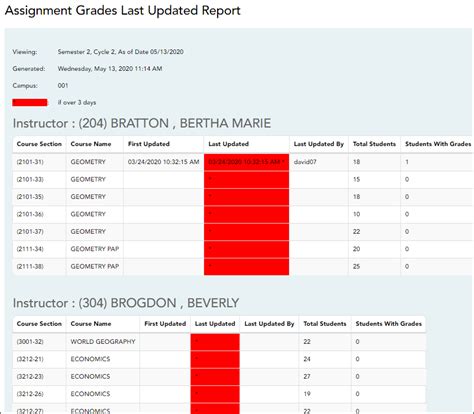Screen dimensions: 474x414
Task: Click Instructor (304) BROGDON heading
Action: point(126,303)
